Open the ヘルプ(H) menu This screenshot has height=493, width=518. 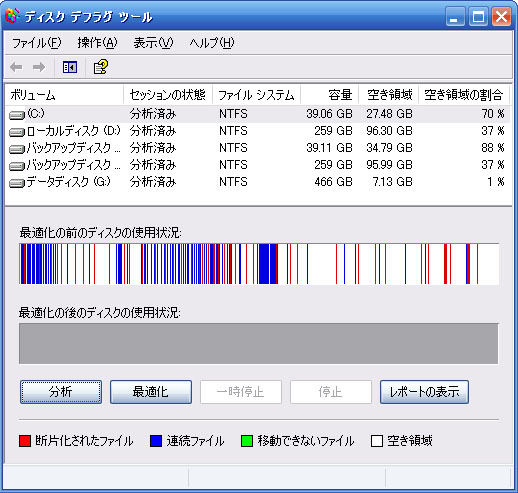pyautogui.click(x=212, y=43)
